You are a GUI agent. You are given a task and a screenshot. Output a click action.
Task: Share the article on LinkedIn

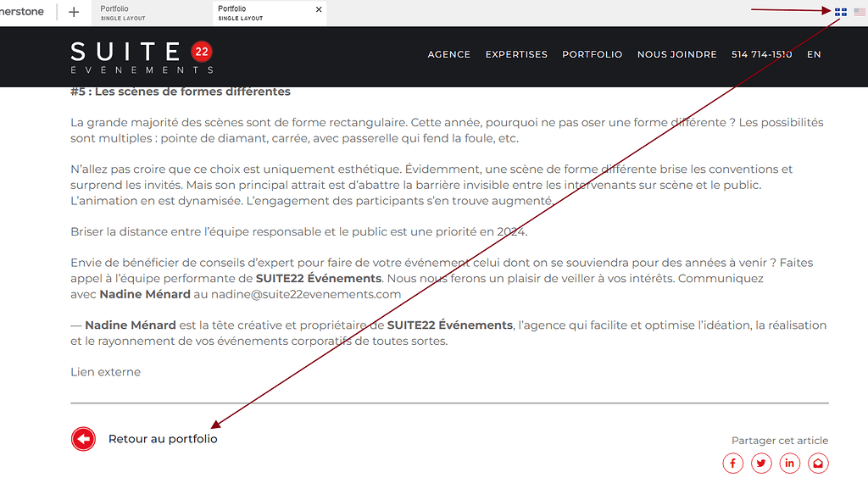coord(789,464)
